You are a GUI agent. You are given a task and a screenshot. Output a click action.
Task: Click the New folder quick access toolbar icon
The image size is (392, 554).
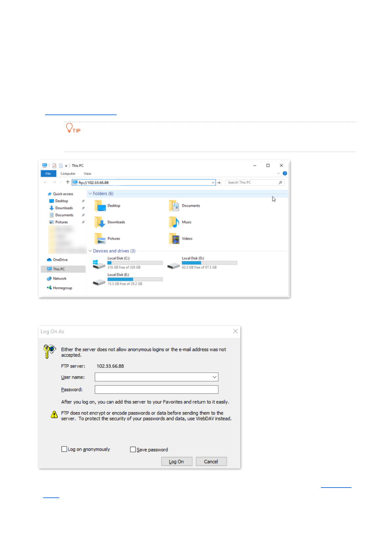61,165
